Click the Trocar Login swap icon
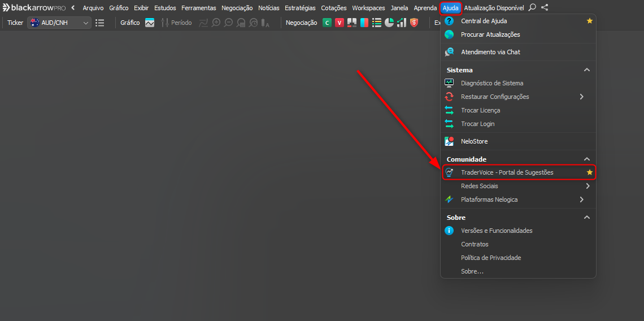Screen dimensions: 644x321 pos(449,124)
